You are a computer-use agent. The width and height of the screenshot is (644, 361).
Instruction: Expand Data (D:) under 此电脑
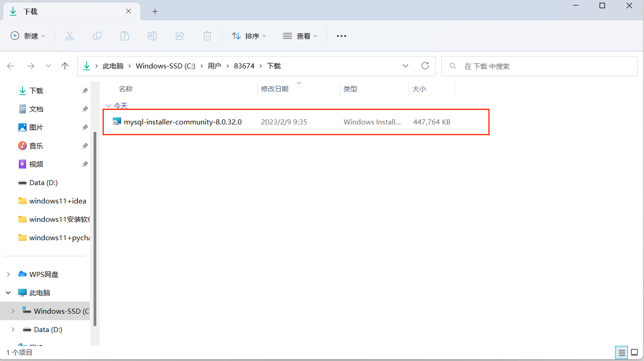tap(13, 329)
